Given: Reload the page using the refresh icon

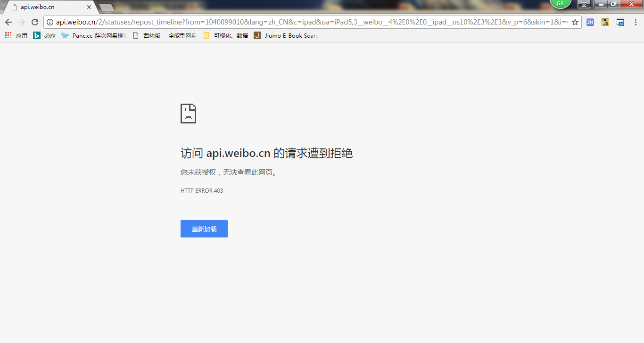Looking at the screenshot, I should point(34,22).
